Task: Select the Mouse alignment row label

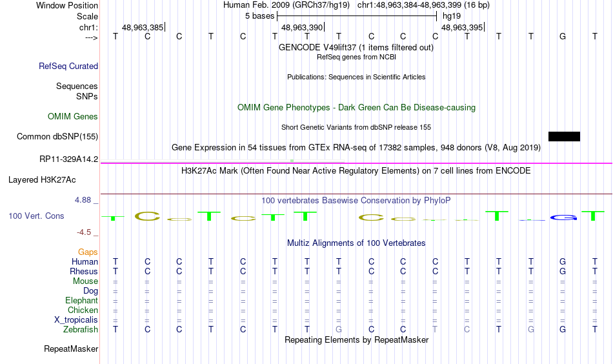Action: (x=85, y=281)
